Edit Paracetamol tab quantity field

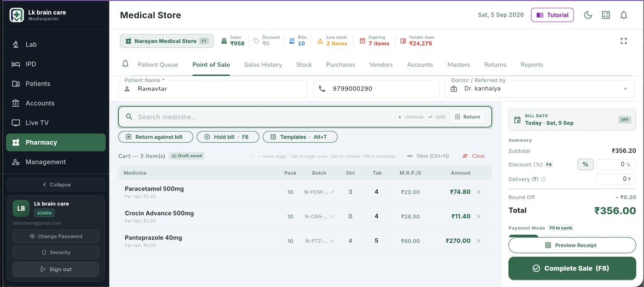click(x=377, y=192)
